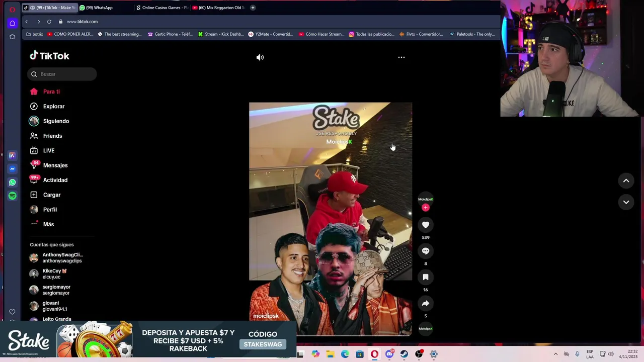Bookmark the video to favorites
Viewport: 644px width, 362px height.
(426, 277)
